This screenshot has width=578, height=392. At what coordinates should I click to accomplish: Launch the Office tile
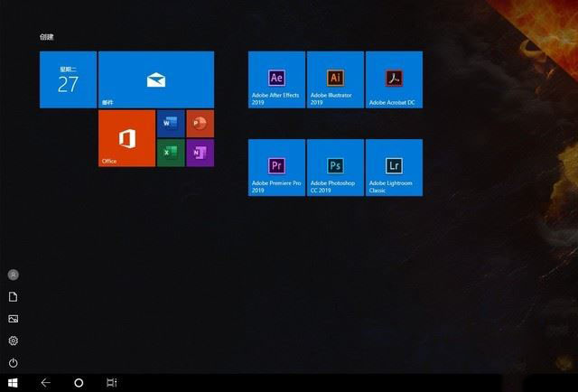click(x=126, y=138)
